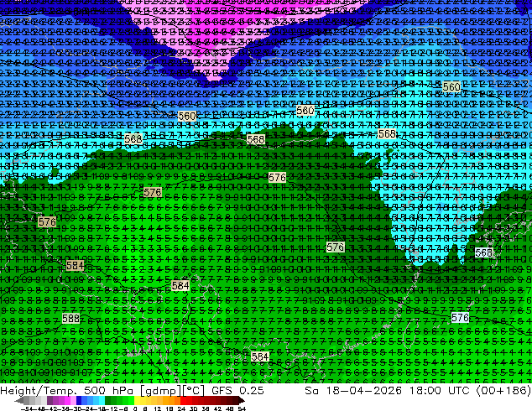Click the '(00+186)' forecast hour text
The width and height of the screenshot is (532, 411).
tap(503, 391)
